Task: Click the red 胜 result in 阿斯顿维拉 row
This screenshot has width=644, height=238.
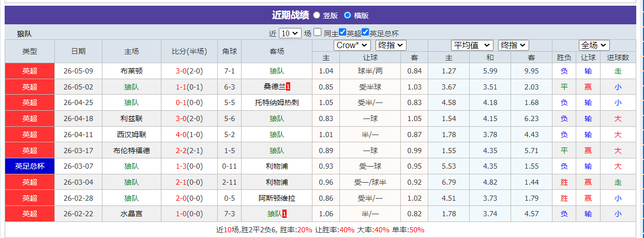Action: point(564,198)
